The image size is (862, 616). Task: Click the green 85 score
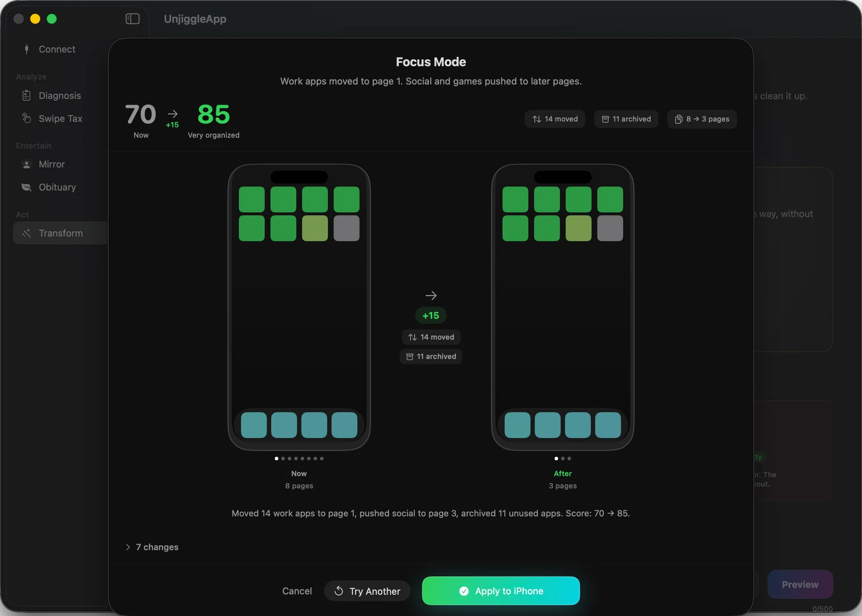214,114
